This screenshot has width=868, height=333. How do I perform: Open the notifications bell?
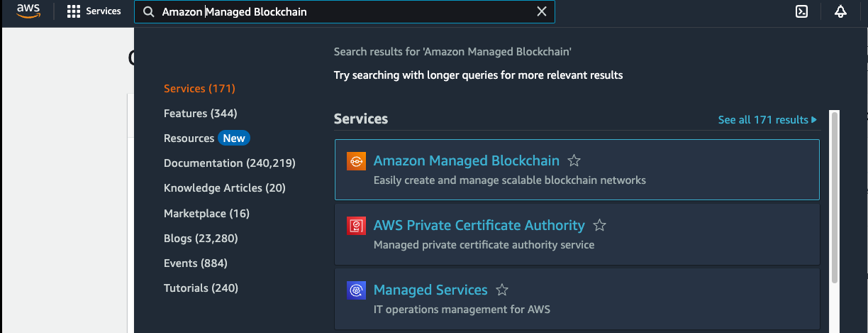pos(841,11)
